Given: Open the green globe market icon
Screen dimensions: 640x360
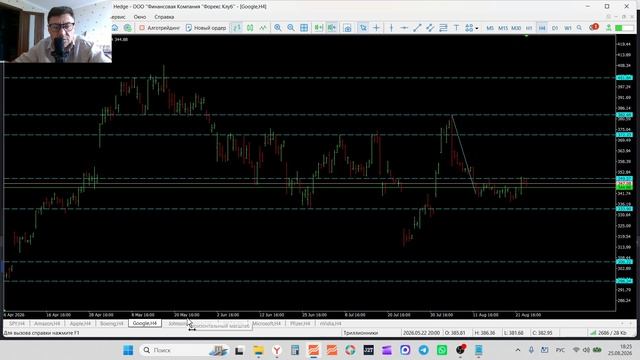Looking at the screenshot, I should coord(128,28).
